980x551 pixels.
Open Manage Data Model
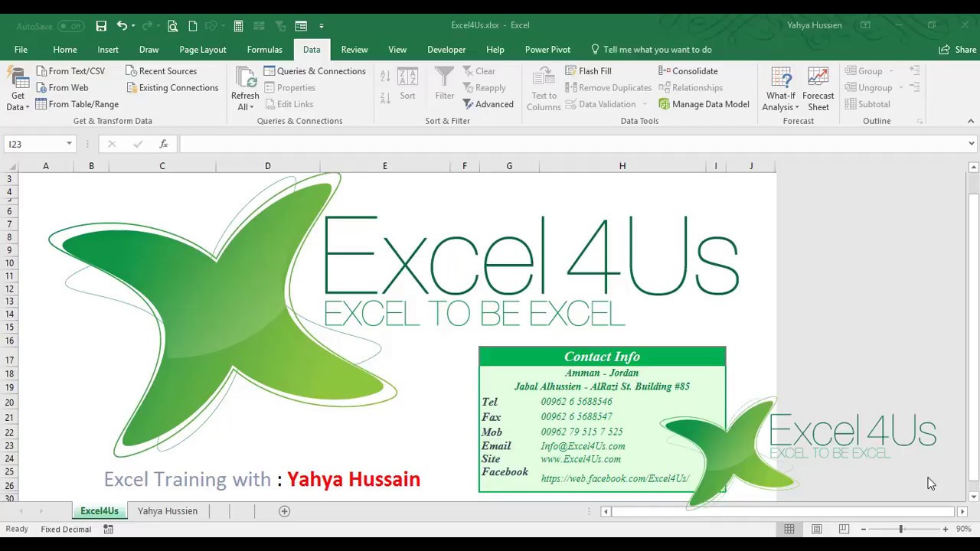[x=704, y=104]
